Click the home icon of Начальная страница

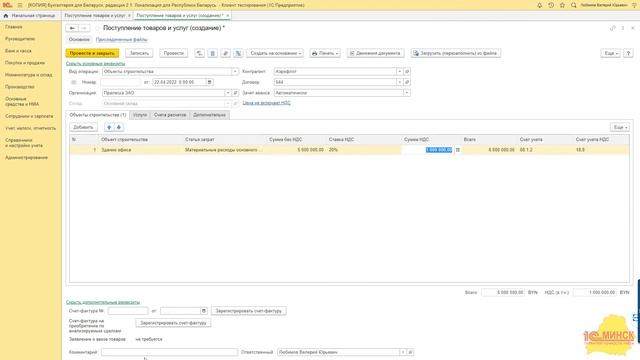pyautogui.click(x=6, y=16)
